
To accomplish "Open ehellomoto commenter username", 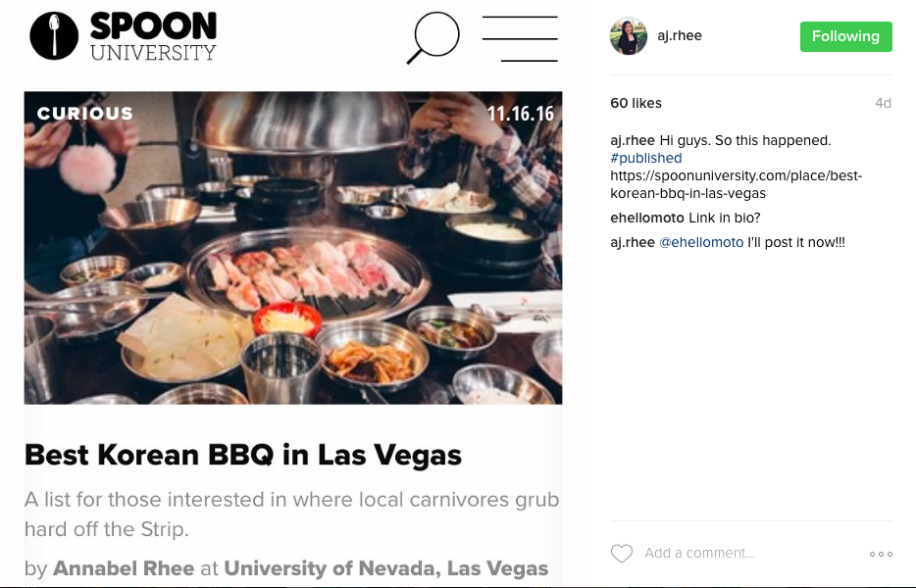I will click(x=646, y=218).
